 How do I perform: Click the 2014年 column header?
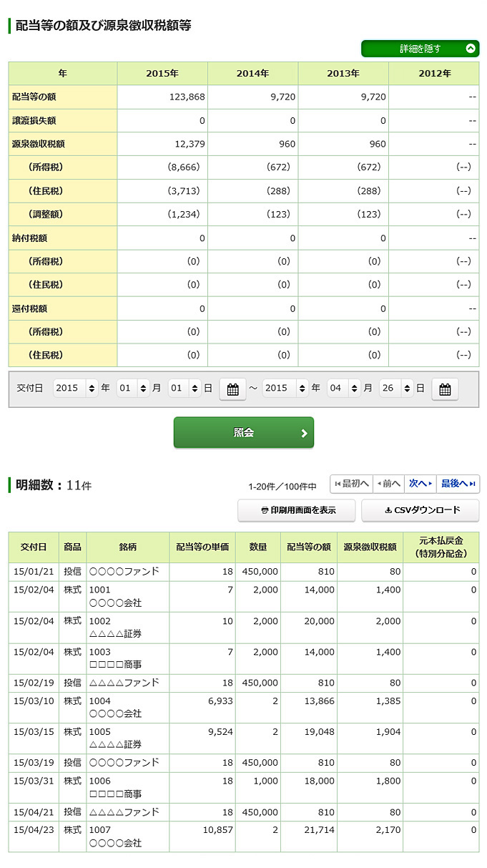click(x=252, y=74)
